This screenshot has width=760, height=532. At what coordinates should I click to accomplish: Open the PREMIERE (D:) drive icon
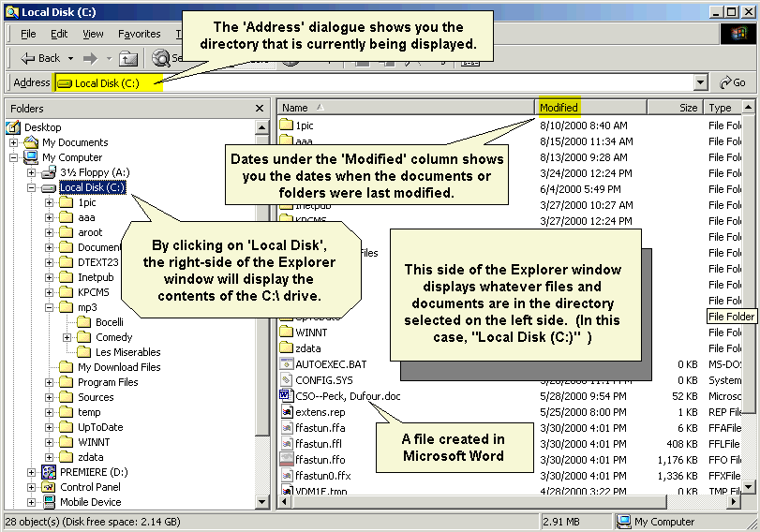49,472
